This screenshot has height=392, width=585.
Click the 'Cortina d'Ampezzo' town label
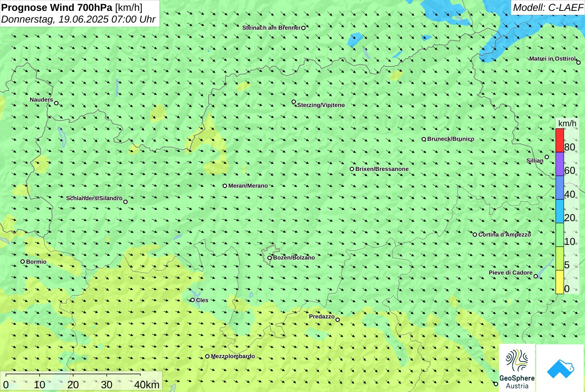point(504,234)
